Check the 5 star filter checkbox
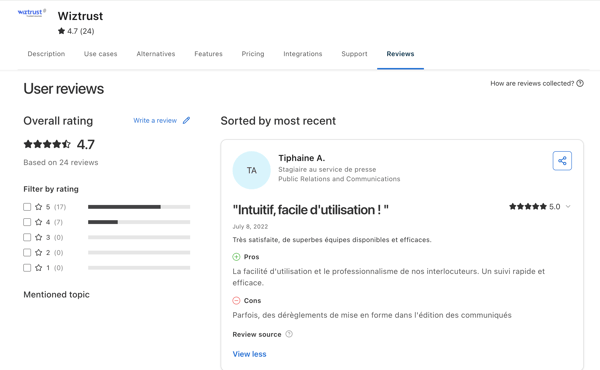The image size is (600, 370). point(27,207)
